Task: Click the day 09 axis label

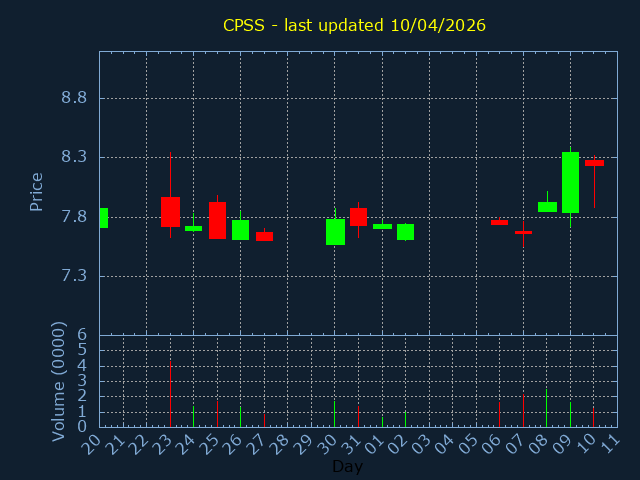Action: coord(562,444)
